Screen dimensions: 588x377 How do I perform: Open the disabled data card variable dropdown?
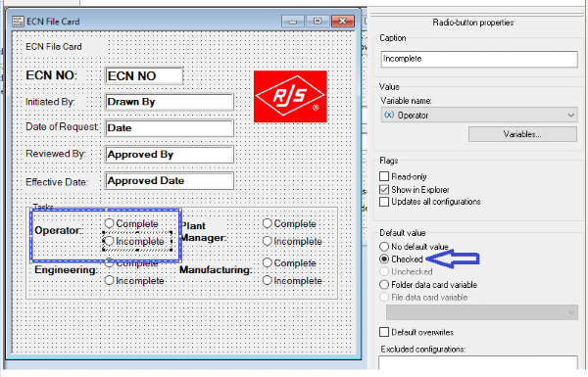481,312
